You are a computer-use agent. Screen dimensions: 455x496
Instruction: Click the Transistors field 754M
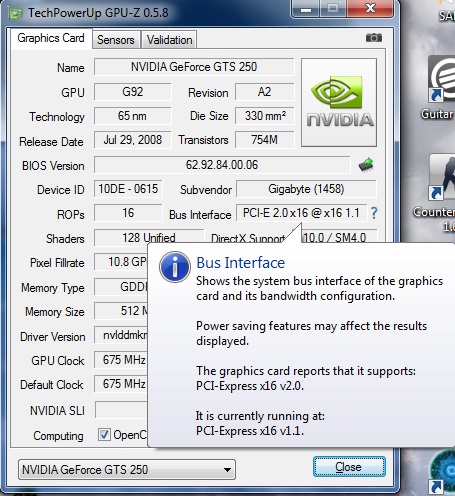[265, 140]
